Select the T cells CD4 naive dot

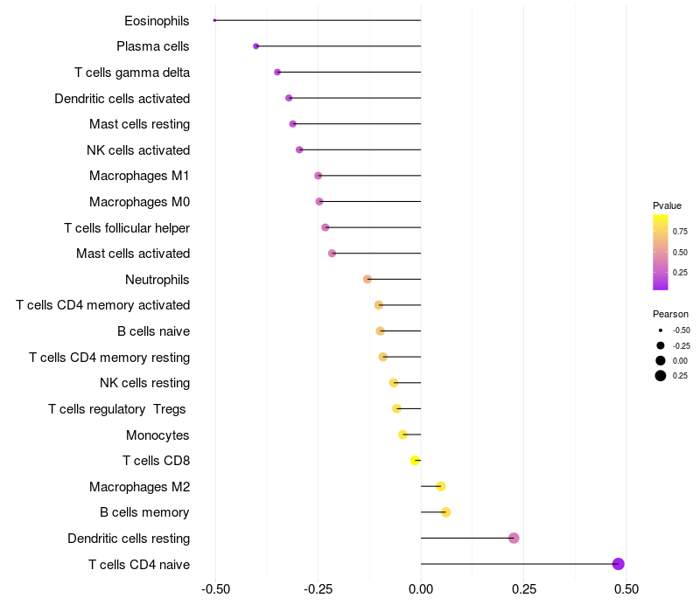tap(619, 564)
